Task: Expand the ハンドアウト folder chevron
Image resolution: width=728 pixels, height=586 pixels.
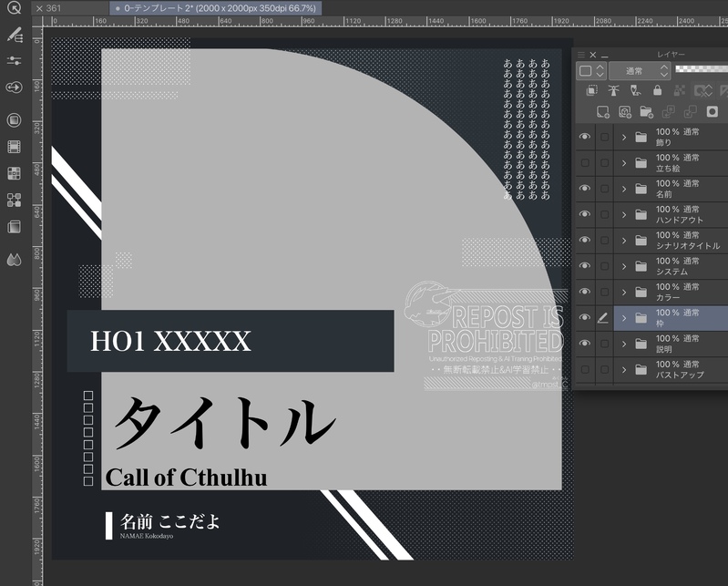Action: (624, 215)
